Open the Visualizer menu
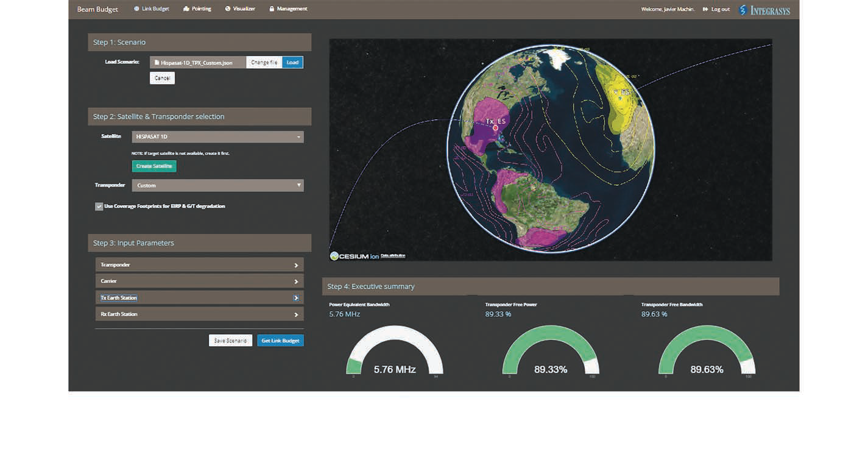 coord(240,9)
